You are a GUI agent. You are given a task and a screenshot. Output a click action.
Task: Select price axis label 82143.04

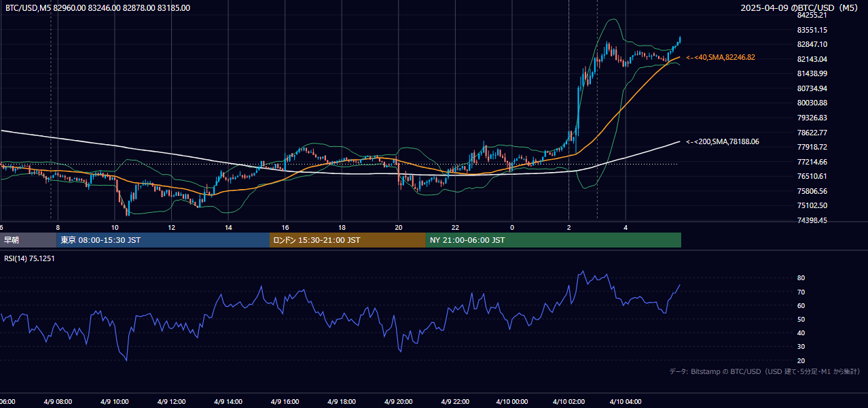pyautogui.click(x=812, y=59)
